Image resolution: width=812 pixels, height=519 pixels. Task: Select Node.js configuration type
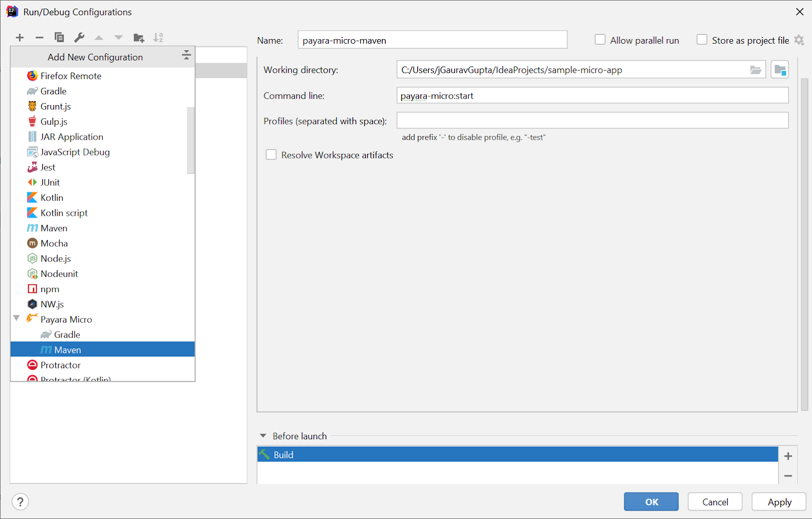click(x=103, y=258)
